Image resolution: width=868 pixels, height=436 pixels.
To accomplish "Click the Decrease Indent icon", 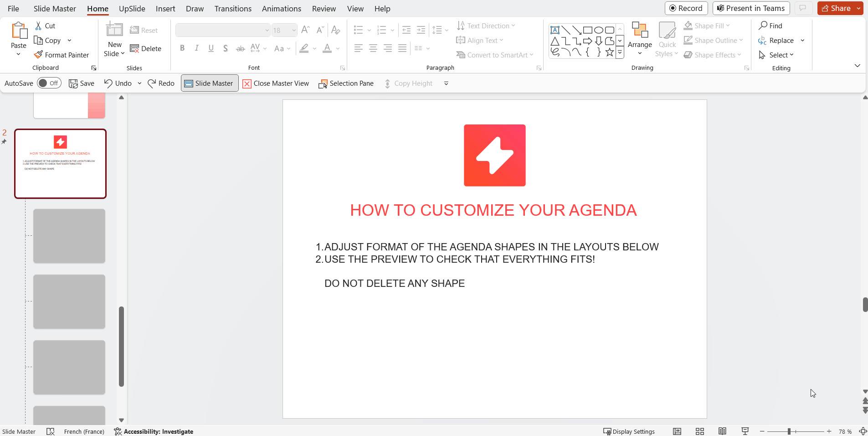I will (406, 30).
